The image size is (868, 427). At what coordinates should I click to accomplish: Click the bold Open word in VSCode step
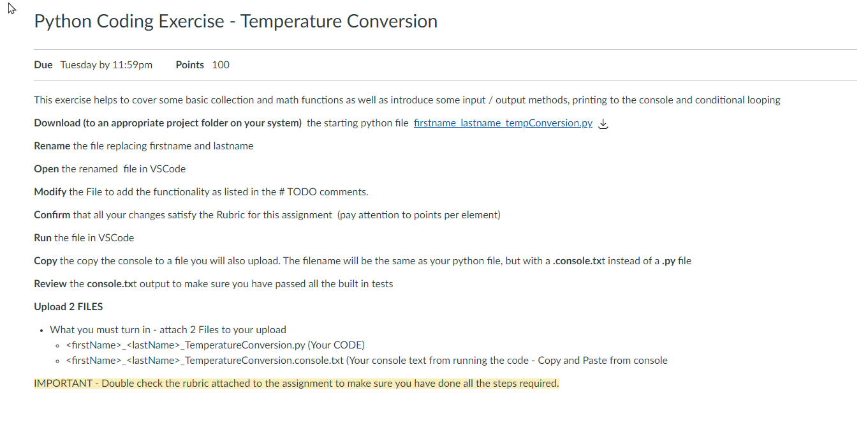(x=47, y=169)
